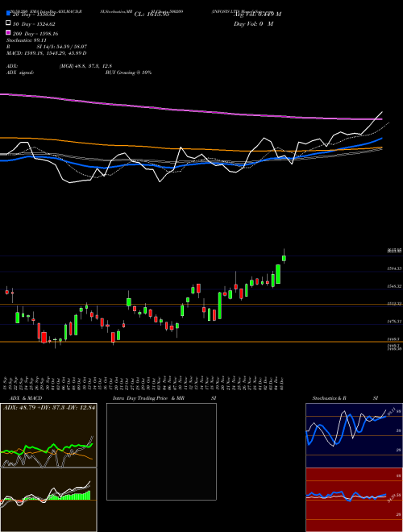The height and width of the screenshot is (532, 403).
Task: Click the 'Stochastics: 89.11' reading
Action: pos(26,40)
